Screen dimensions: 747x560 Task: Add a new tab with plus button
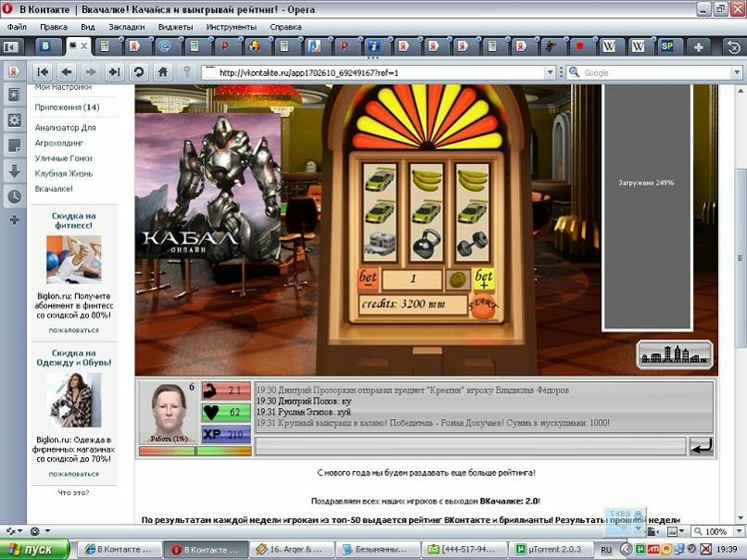point(699,46)
